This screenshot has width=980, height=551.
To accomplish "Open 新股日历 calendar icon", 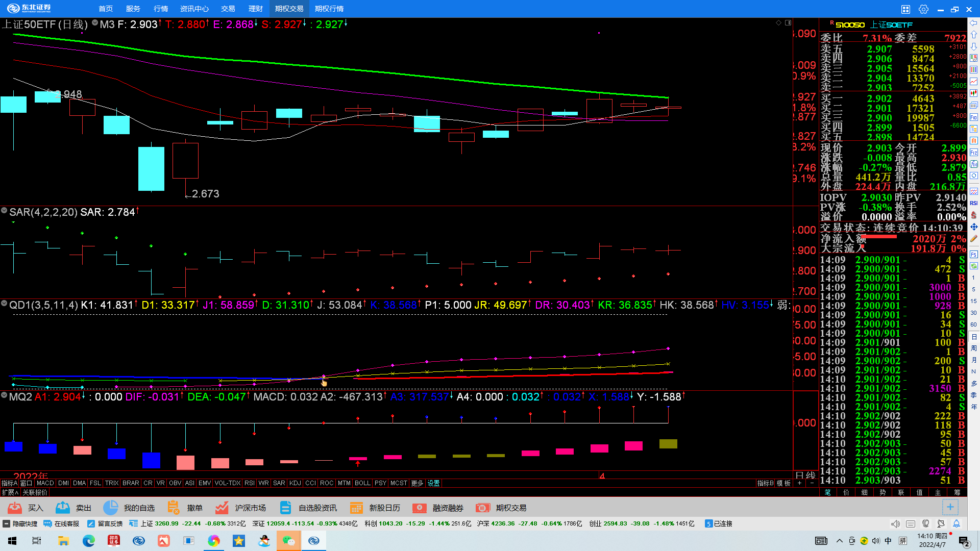I will pos(356,508).
